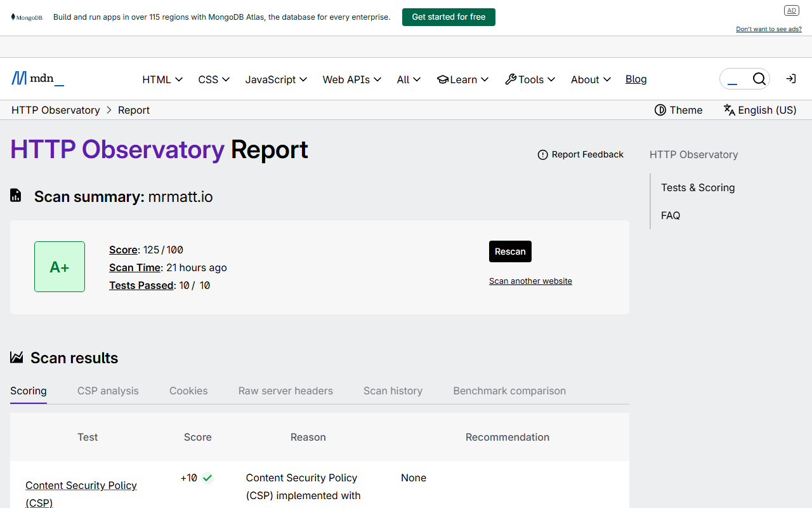Expand the Web APIs dropdown
The width and height of the screenshot is (812, 508).
pos(352,79)
